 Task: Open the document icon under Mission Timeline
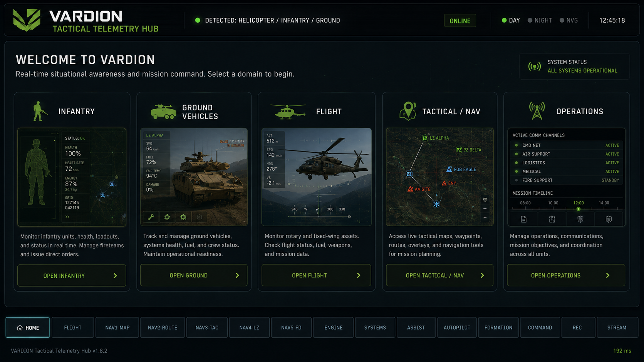click(524, 219)
